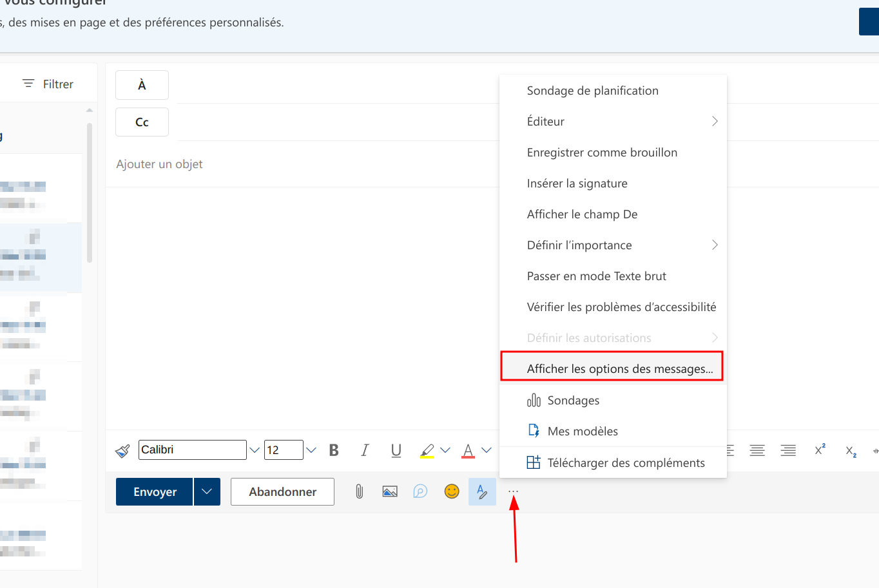The width and height of the screenshot is (879, 588).
Task: Expand the send options arrow next to Envoyer
Action: [207, 491]
